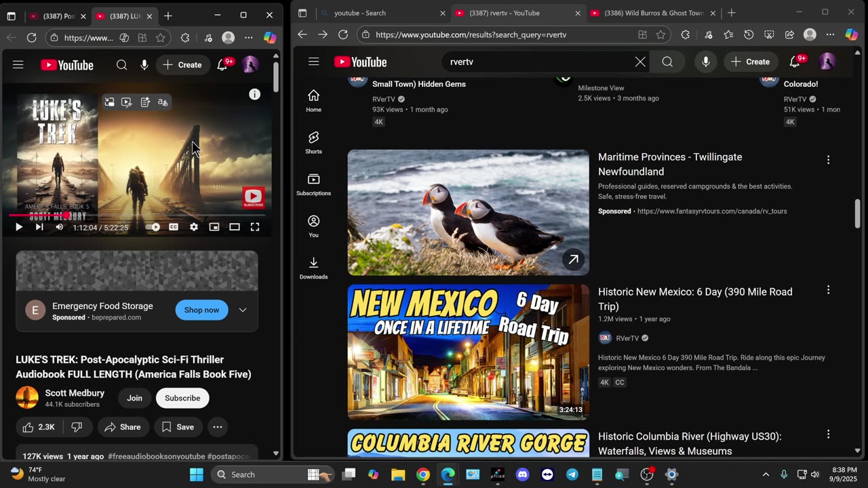Expand the Emergency Food Storage ad chevron
This screenshot has width=868, height=488.
(243, 310)
